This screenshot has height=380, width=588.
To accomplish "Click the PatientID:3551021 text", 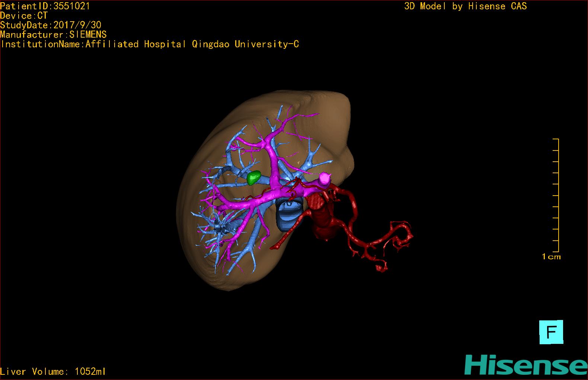I will [x=45, y=6].
